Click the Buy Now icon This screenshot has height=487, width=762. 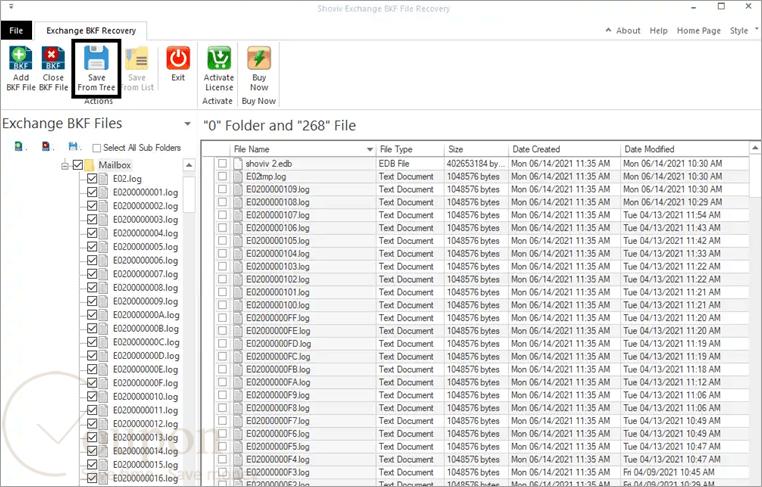[x=259, y=58]
